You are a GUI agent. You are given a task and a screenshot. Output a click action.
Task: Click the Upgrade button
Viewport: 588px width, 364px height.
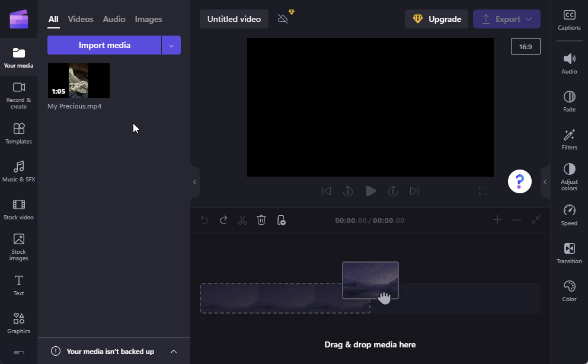(x=436, y=18)
